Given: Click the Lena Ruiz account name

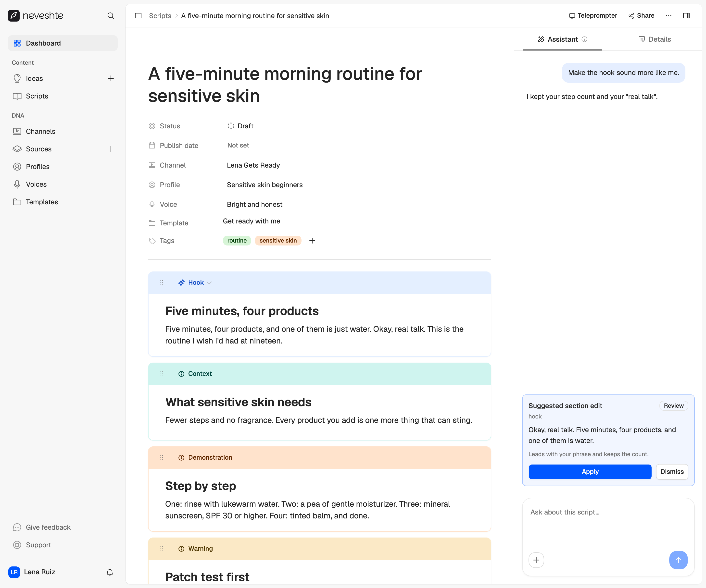Looking at the screenshot, I should [x=39, y=572].
